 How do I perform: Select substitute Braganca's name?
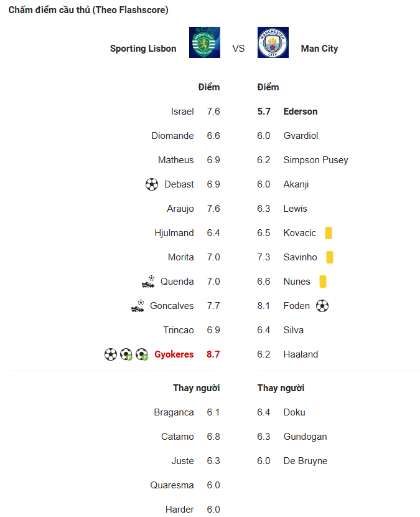(x=174, y=412)
